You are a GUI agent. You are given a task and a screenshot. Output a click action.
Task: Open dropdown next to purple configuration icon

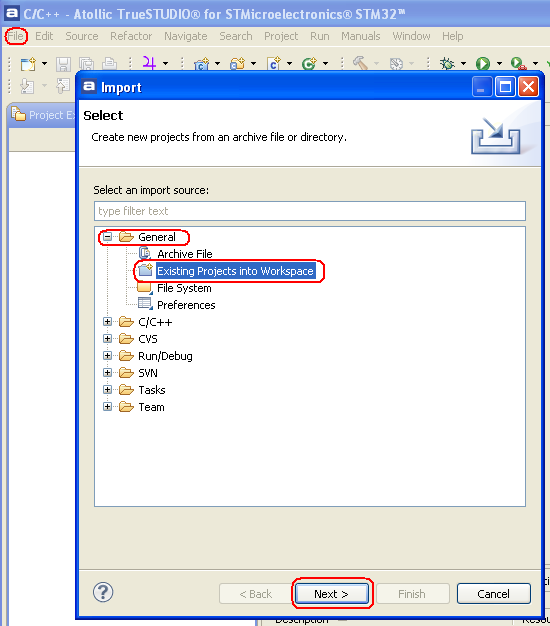165,63
